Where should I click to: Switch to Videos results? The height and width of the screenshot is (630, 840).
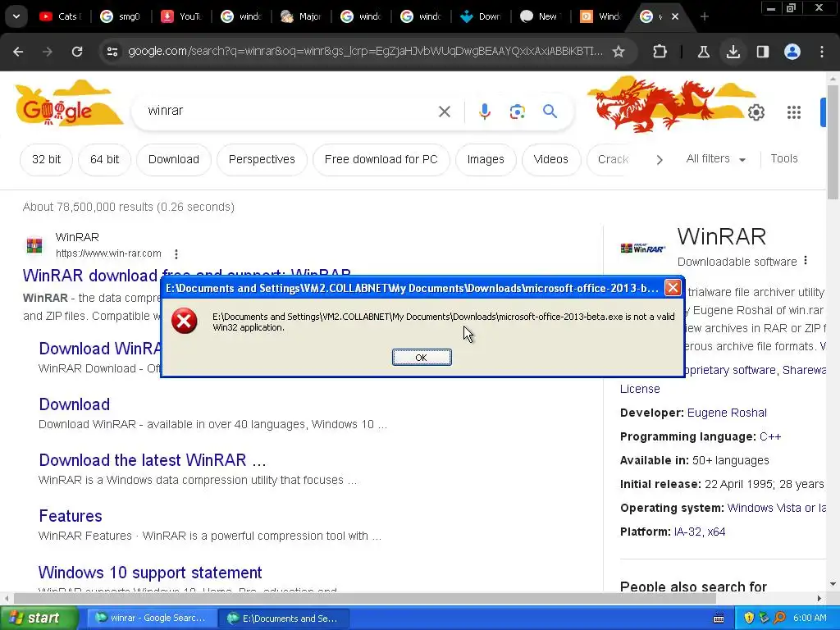click(x=550, y=160)
